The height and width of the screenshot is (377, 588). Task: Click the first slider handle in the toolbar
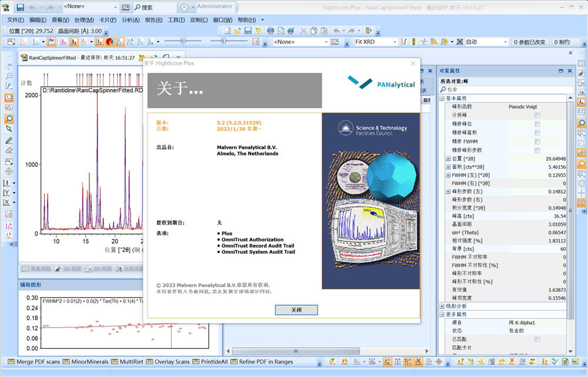click(183, 41)
